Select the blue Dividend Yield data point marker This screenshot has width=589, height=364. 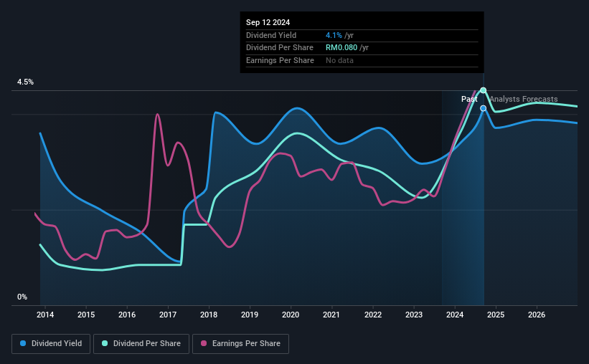pos(484,108)
